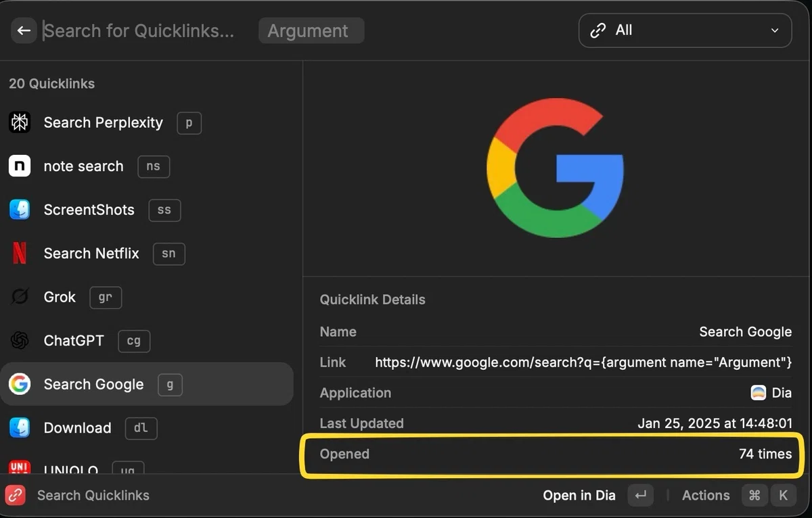This screenshot has width=812, height=518.
Task: Click the Quicklink Details heading
Action: [373, 300]
